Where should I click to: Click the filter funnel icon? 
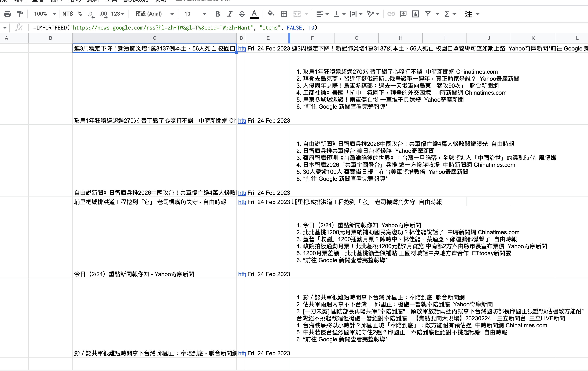pos(428,14)
